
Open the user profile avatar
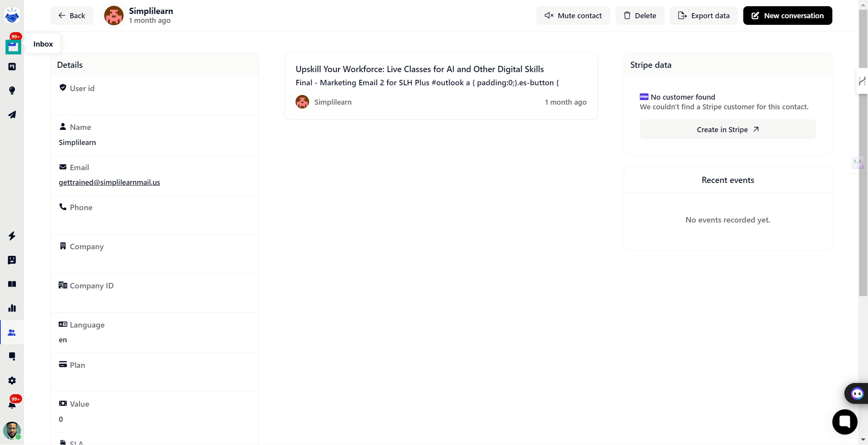[x=12, y=430]
